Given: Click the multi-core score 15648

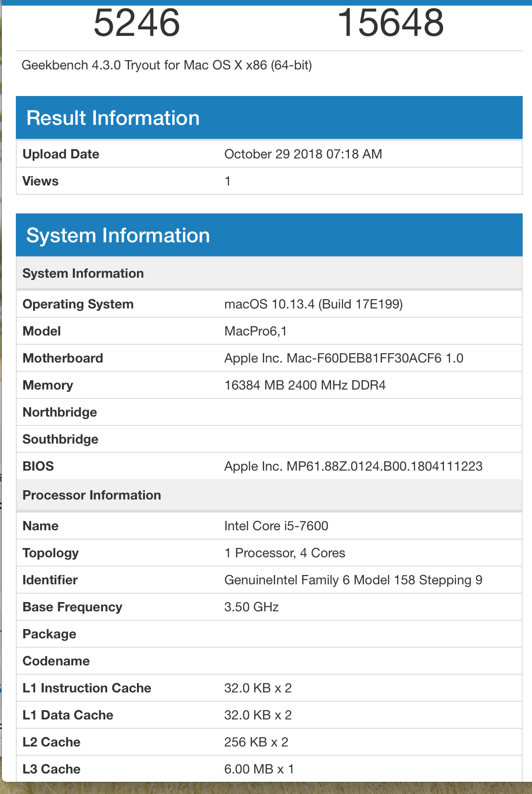Looking at the screenshot, I should tap(390, 23).
